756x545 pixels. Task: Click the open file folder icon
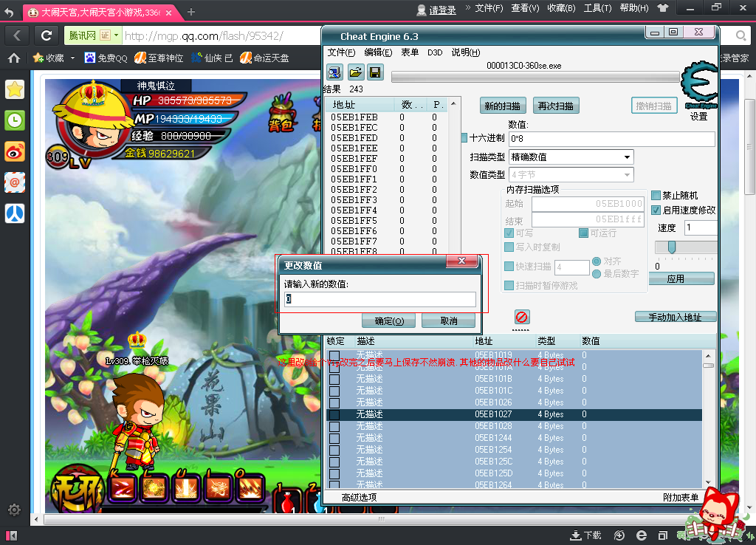point(355,72)
